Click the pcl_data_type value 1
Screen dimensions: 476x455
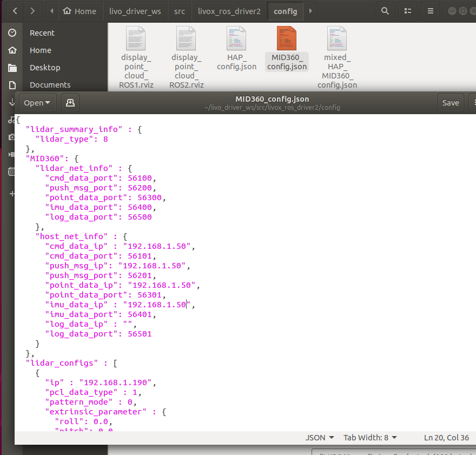[135, 392]
